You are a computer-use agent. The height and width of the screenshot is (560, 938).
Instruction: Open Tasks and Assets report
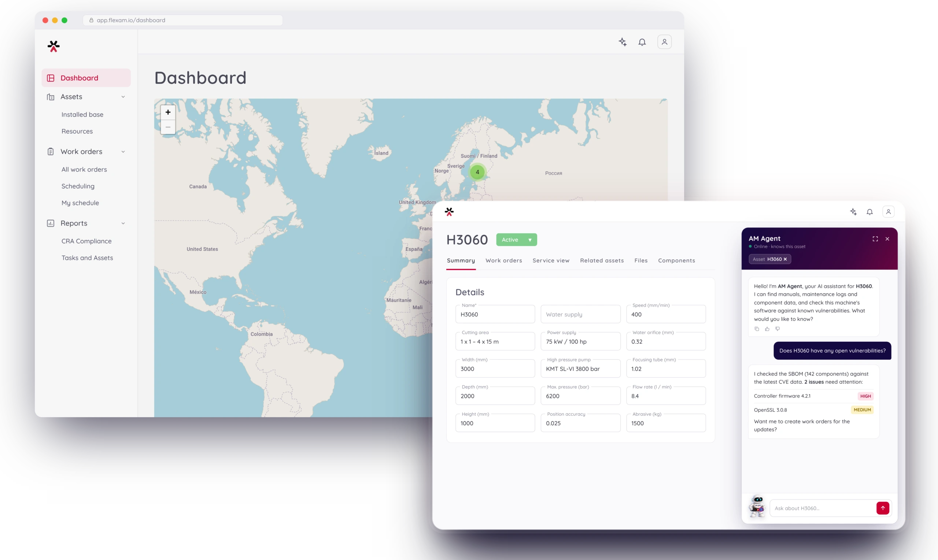(87, 258)
